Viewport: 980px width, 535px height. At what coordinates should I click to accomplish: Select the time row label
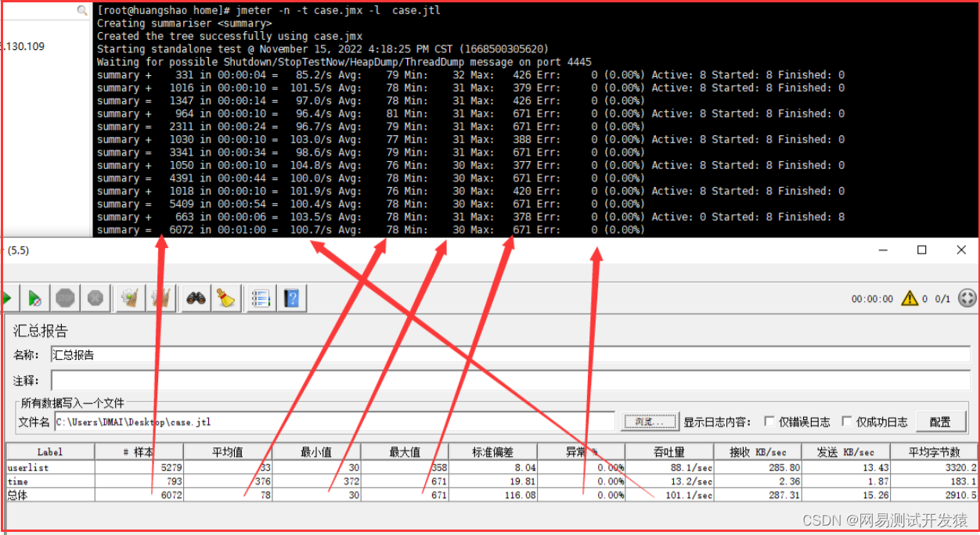coord(50,481)
